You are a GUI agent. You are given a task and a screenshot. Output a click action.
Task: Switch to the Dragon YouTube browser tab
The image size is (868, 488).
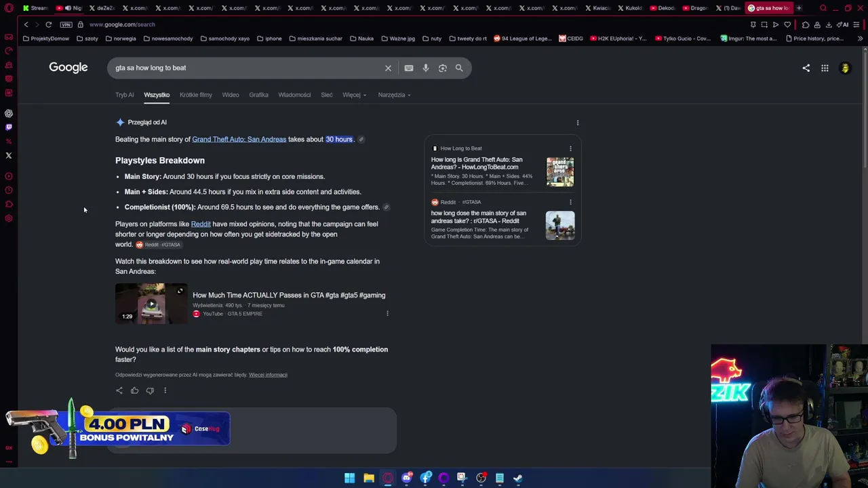[x=695, y=8]
